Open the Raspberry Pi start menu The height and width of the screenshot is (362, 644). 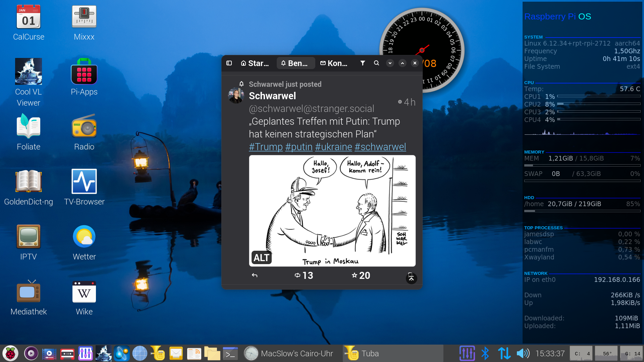[x=10, y=353]
